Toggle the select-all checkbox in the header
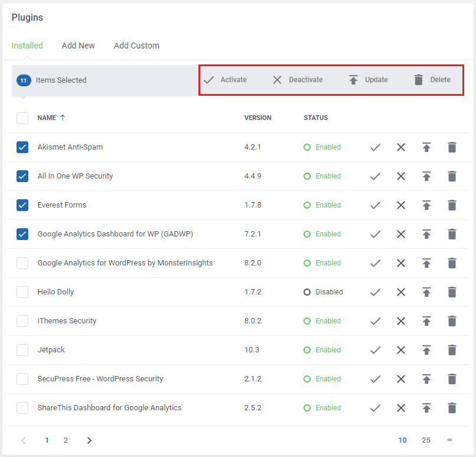This screenshot has width=476, height=457. tap(22, 118)
